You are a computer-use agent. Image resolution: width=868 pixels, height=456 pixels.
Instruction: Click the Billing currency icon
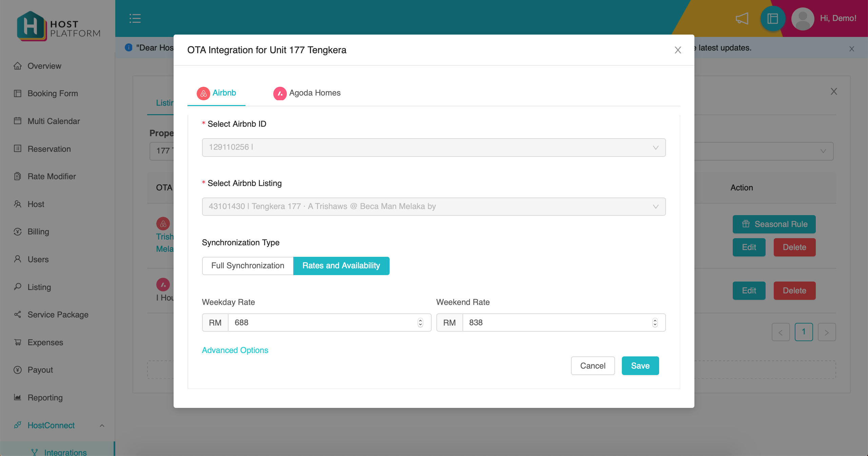click(x=18, y=232)
